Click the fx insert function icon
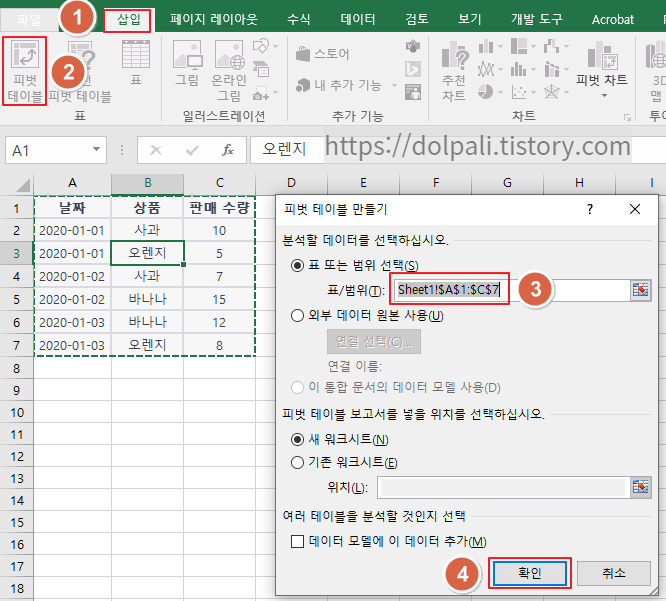Viewport: 666px width, 601px height. pos(228,150)
